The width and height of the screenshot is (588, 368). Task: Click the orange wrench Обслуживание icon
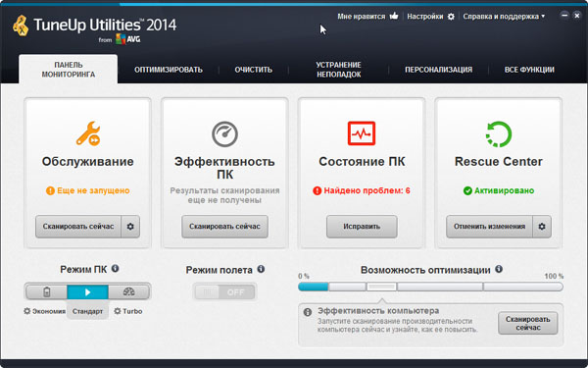coord(88,133)
